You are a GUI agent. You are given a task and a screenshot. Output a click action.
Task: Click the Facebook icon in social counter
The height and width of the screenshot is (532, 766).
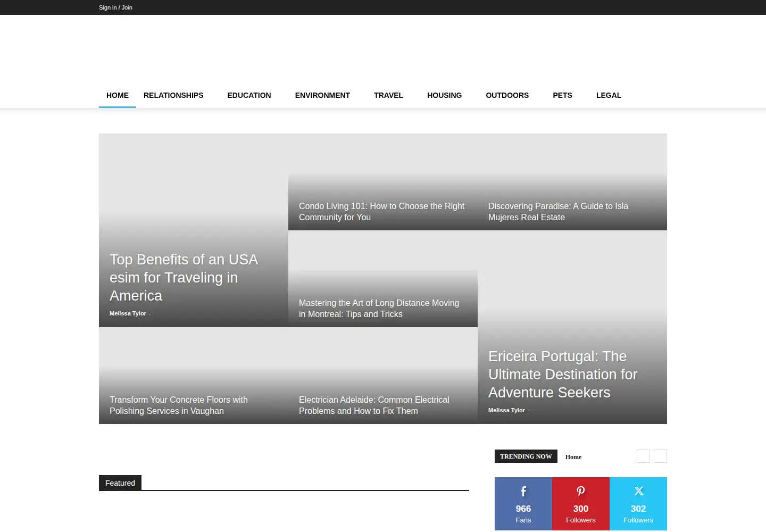tap(523, 491)
